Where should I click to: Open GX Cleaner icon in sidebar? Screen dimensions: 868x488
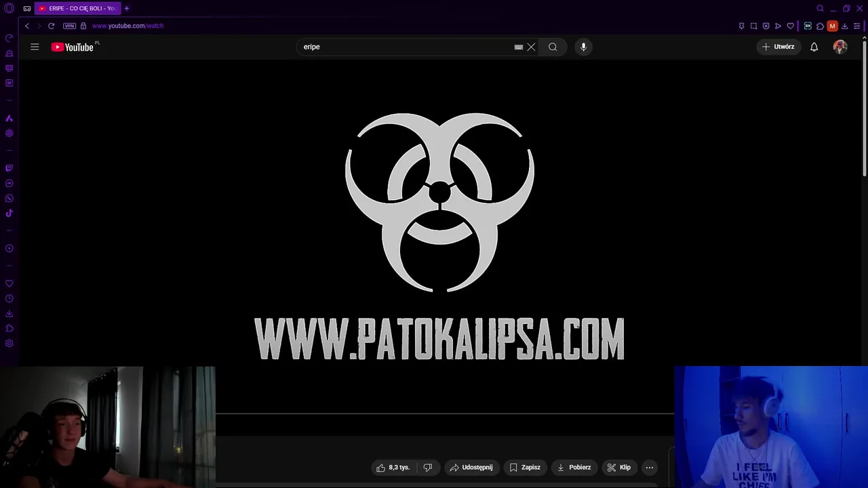point(9,53)
